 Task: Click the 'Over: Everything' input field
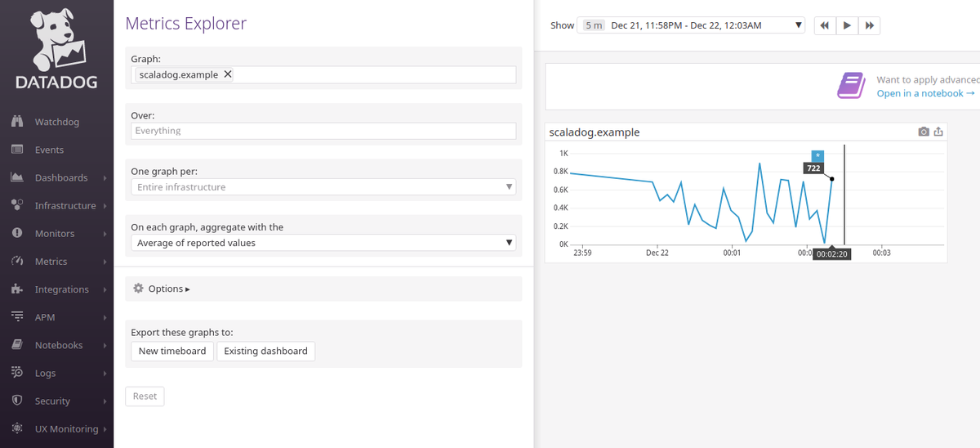click(x=323, y=131)
